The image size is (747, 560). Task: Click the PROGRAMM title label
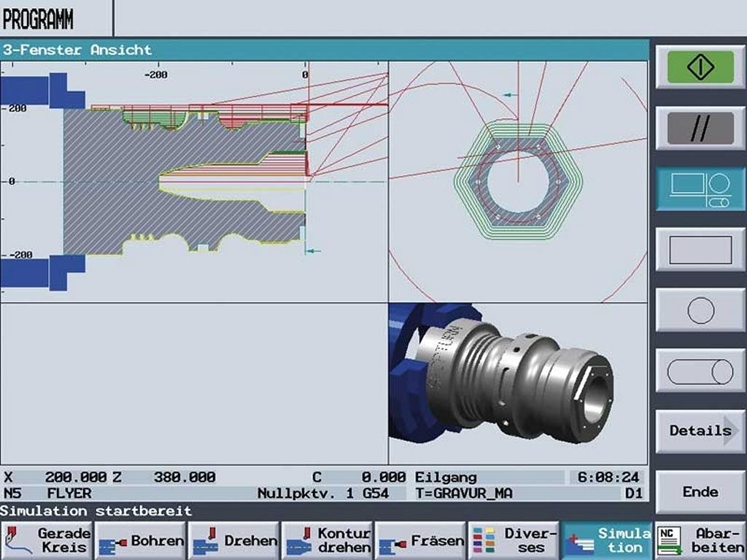[38, 19]
